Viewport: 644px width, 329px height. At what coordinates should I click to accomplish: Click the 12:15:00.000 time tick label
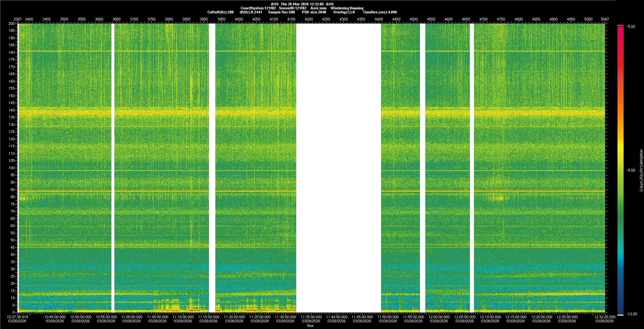516,317
